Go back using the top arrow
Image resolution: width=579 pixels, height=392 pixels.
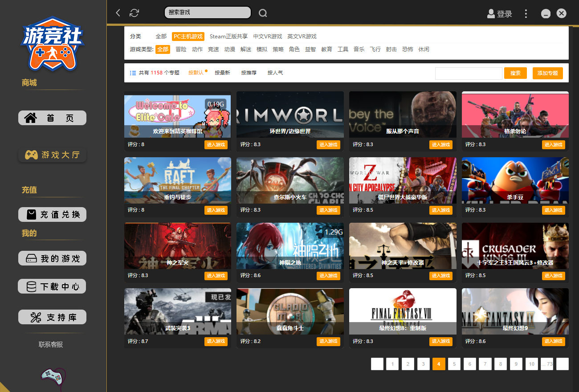coord(118,13)
